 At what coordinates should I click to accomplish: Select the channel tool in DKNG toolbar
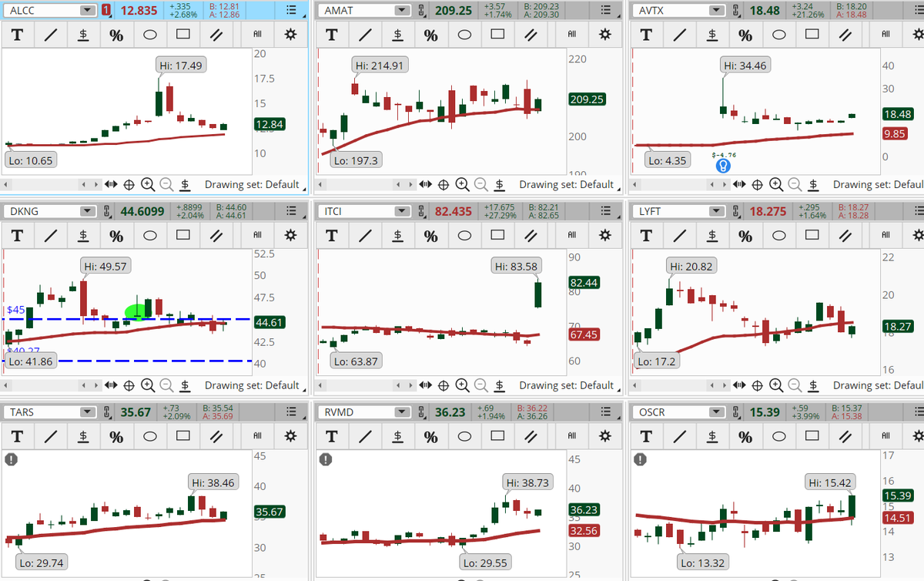coord(216,236)
